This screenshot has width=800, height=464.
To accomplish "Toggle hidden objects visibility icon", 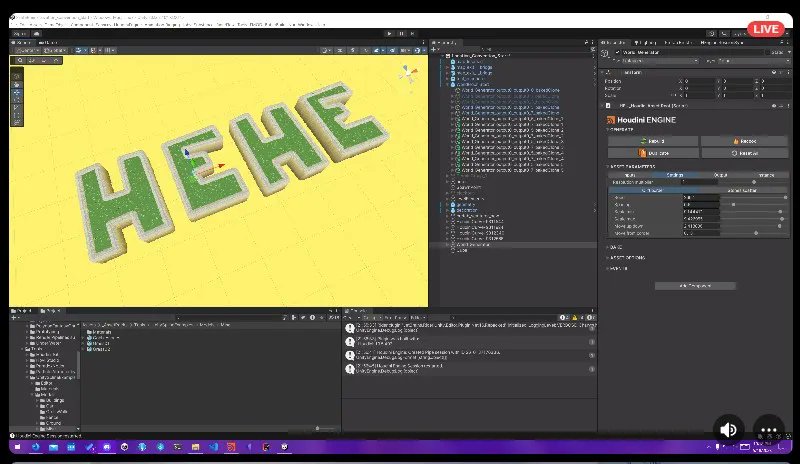I will click(392, 51).
